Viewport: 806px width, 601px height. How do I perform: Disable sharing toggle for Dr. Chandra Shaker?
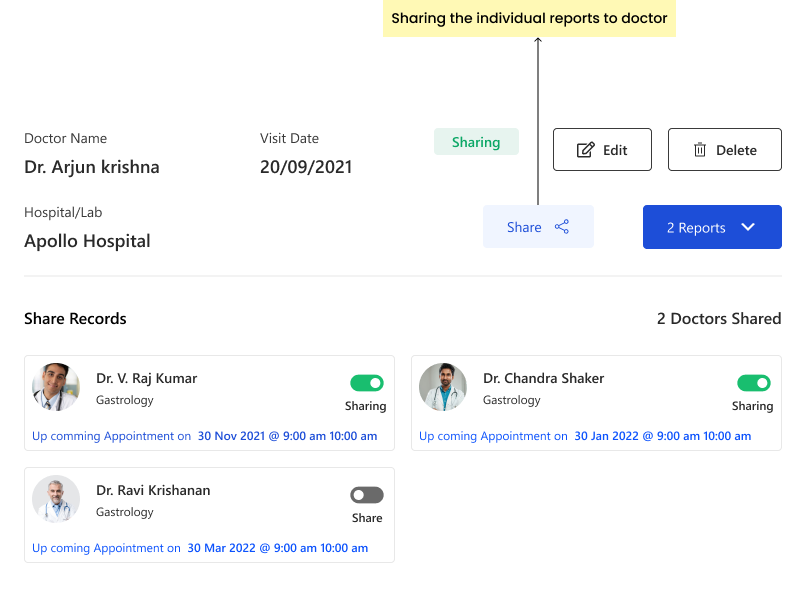coord(754,383)
